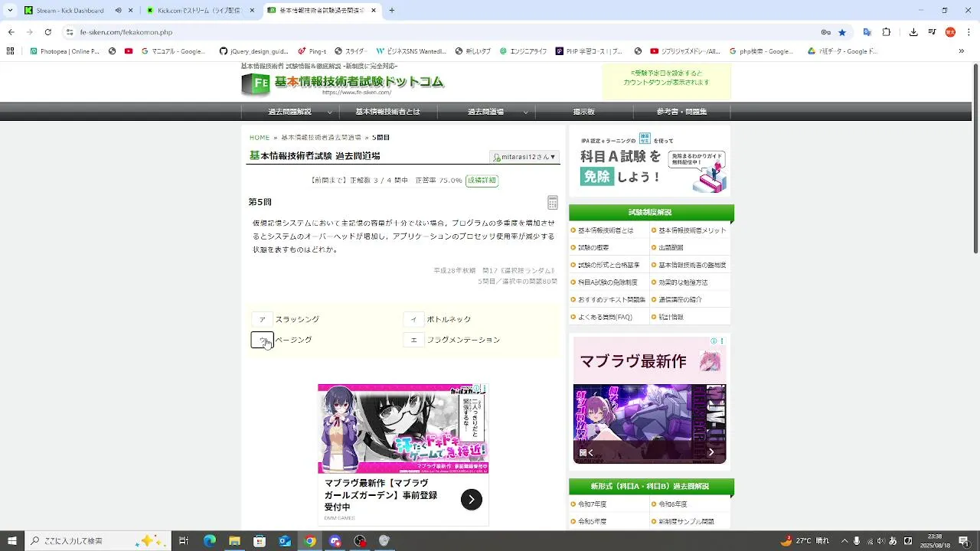The height and width of the screenshot is (551, 980).
Task: Open the tab search dropdown arrow
Action: (10, 11)
